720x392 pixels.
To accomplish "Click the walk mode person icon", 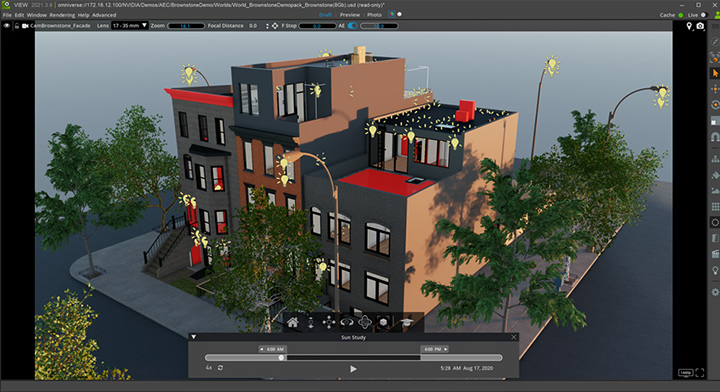I will [311, 322].
